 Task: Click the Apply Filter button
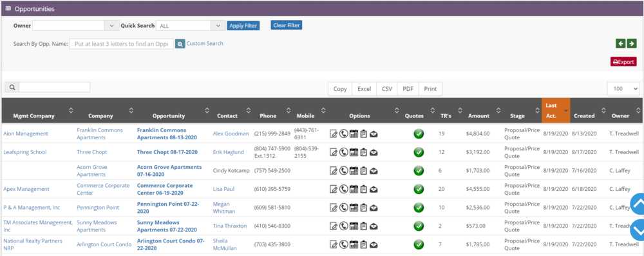click(x=243, y=26)
